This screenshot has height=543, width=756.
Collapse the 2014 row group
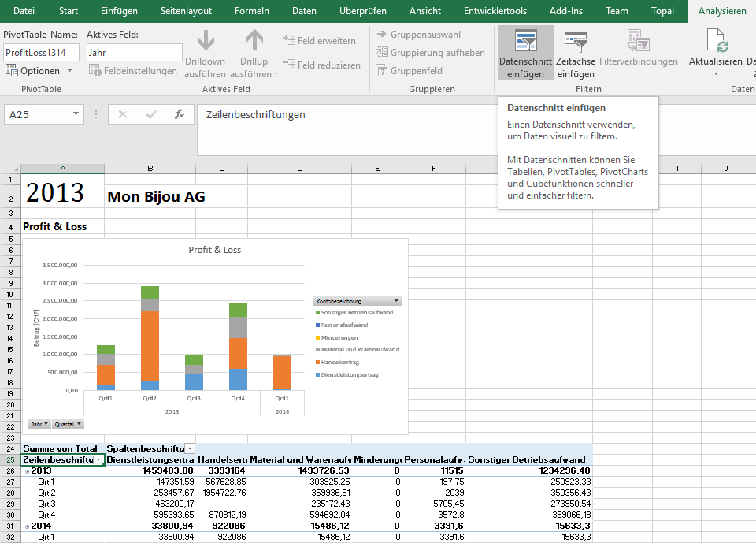tap(27, 526)
